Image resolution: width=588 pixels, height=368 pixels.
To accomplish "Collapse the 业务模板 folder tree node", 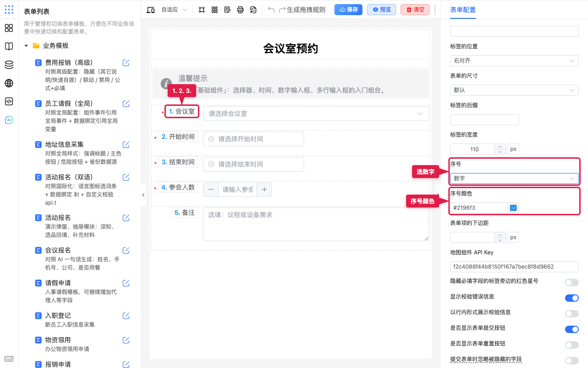I will coord(26,46).
